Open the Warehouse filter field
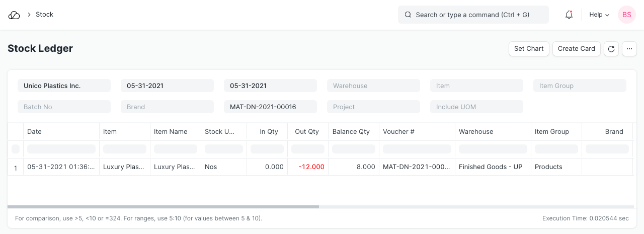The image size is (644, 234). coord(373,86)
